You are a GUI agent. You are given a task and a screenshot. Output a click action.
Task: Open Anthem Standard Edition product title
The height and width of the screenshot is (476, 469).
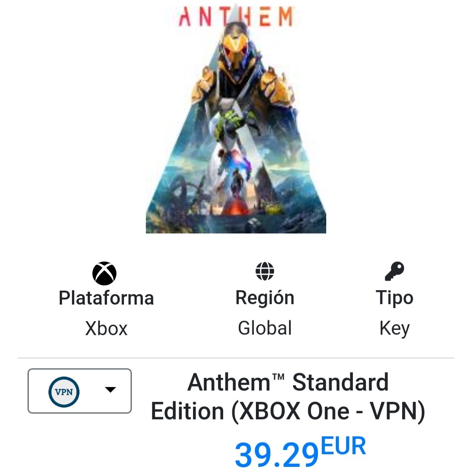[288, 397]
